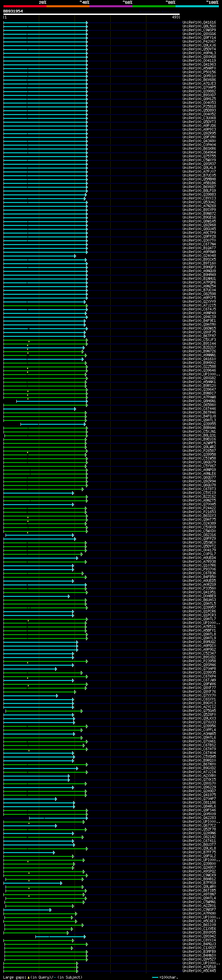This screenshot has width=222, height=980.
Task: Select UniRef100_A5ARF0 in the hit list
Action: click(x=199, y=68)
